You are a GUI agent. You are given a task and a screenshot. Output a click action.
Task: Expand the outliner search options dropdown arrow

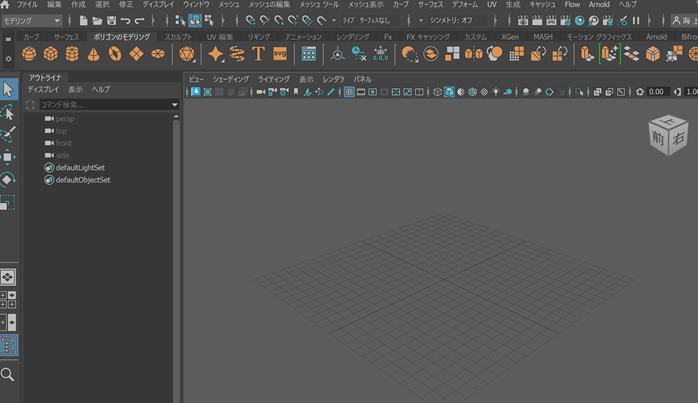[x=174, y=104]
